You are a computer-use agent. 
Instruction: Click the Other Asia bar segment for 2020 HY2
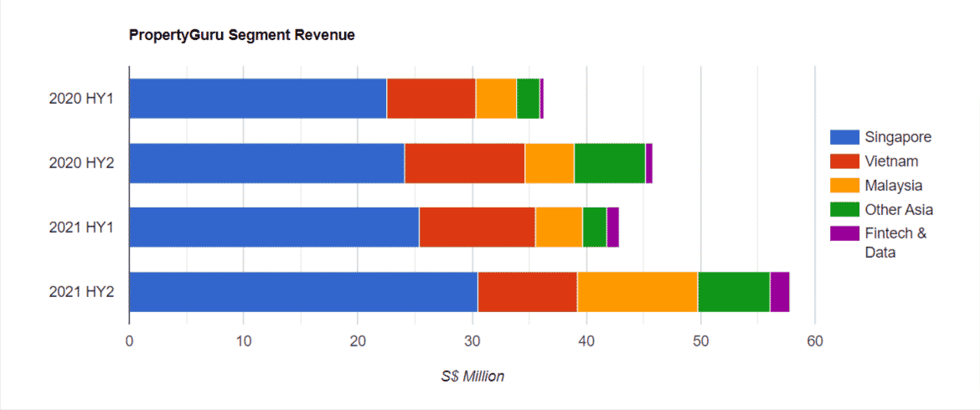[x=610, y=163]
